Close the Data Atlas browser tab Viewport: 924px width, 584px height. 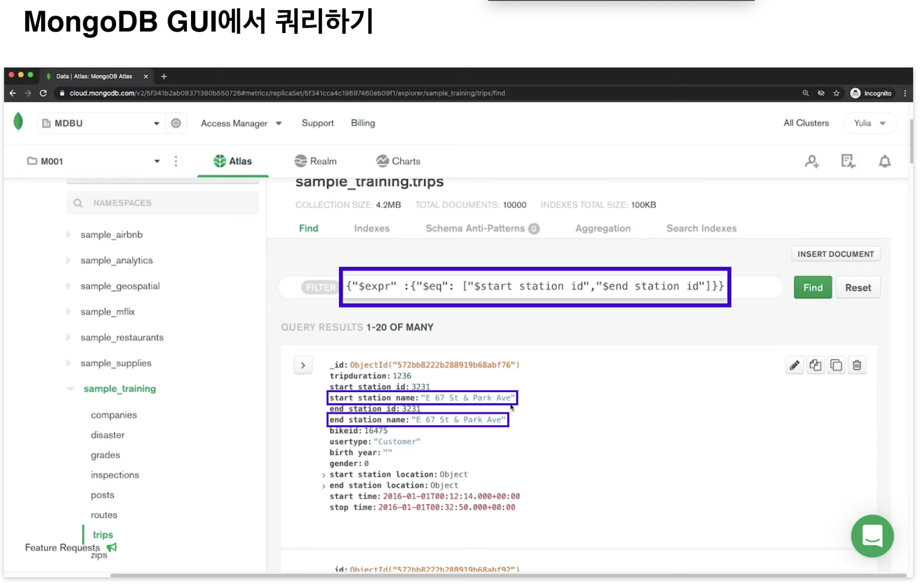[x=146, y=76]
